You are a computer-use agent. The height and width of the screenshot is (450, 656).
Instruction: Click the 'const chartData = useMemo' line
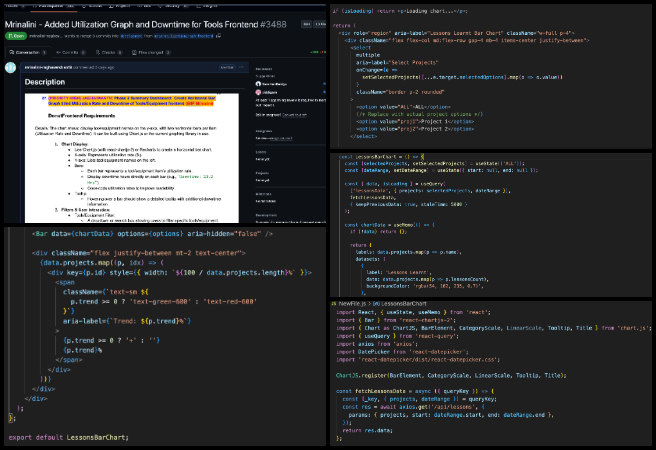[x=390, y=225]
